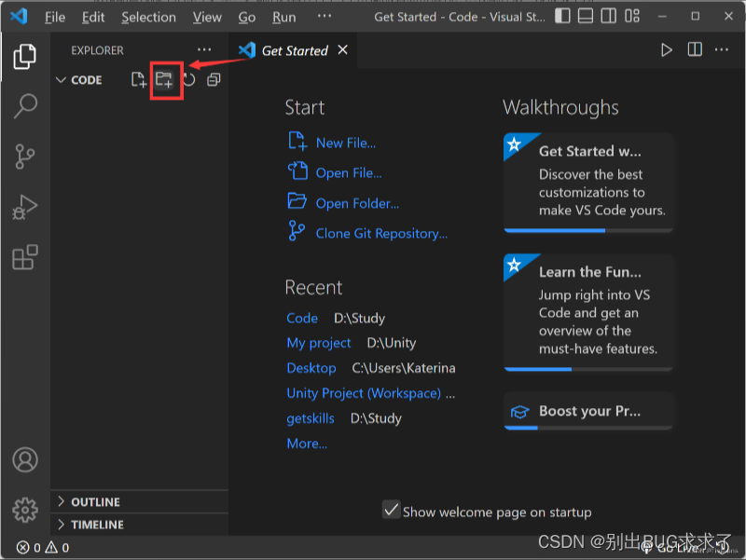Open the Explorer view in activity bar
Screen dimensions: 746x560
pos(25,57)
